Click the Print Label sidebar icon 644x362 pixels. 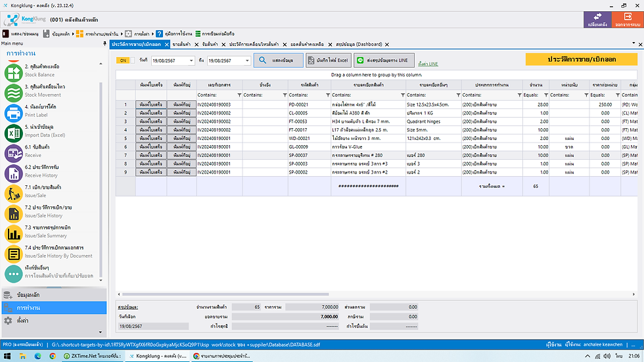[14, 112]
